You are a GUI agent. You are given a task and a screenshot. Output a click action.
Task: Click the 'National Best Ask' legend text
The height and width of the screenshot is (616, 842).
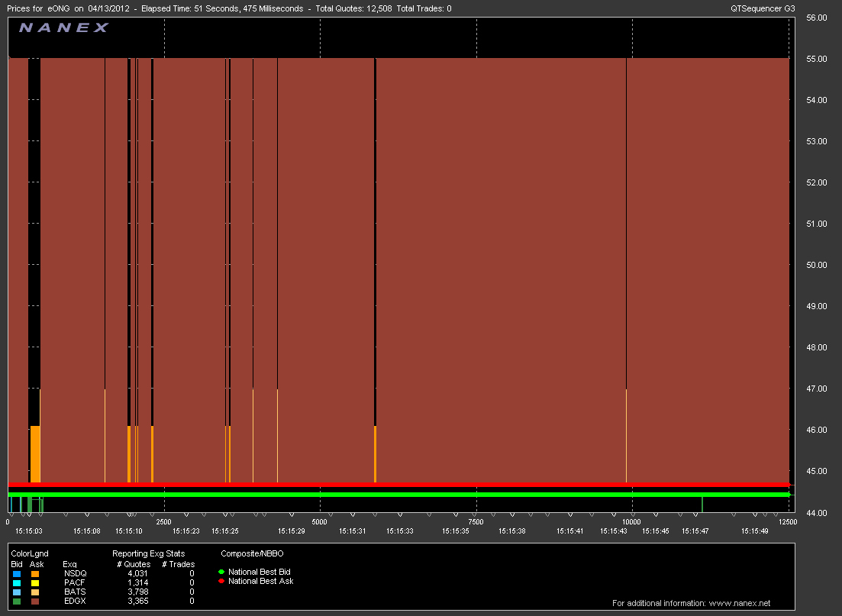coord(261,581)
